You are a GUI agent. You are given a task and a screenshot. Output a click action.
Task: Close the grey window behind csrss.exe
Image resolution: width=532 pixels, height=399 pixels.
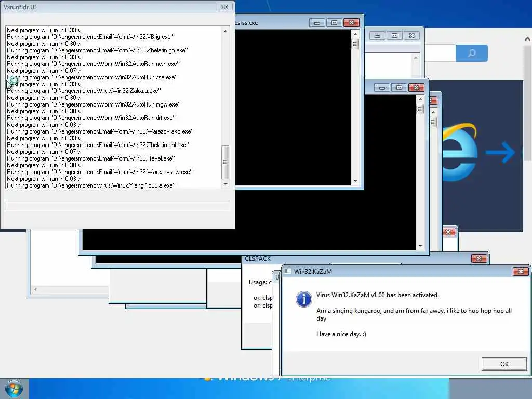click(411, 36)
